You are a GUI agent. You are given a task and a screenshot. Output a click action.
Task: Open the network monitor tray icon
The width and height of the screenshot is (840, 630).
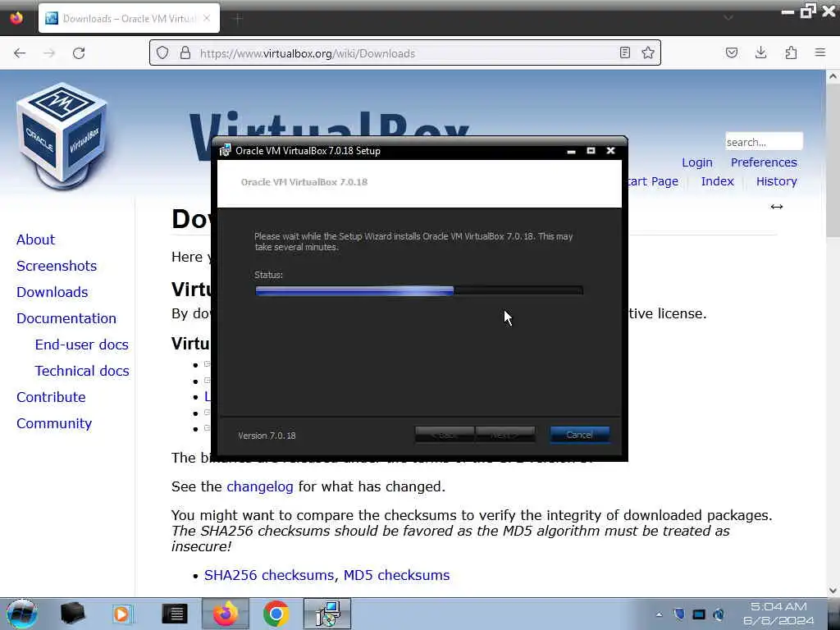pos(699,614)
